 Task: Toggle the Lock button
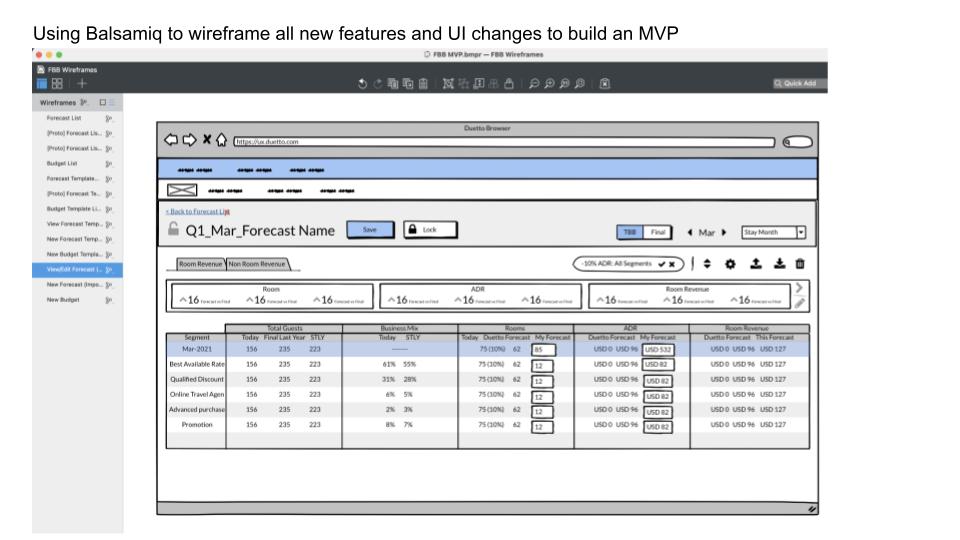click(x=429, y=230)
